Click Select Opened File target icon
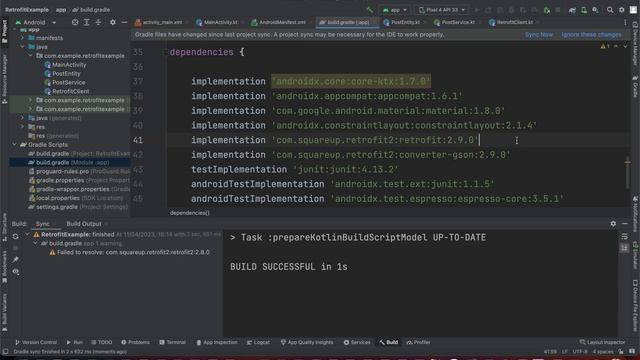This screenshot has height=360, width=640. [x=75, y=22]
